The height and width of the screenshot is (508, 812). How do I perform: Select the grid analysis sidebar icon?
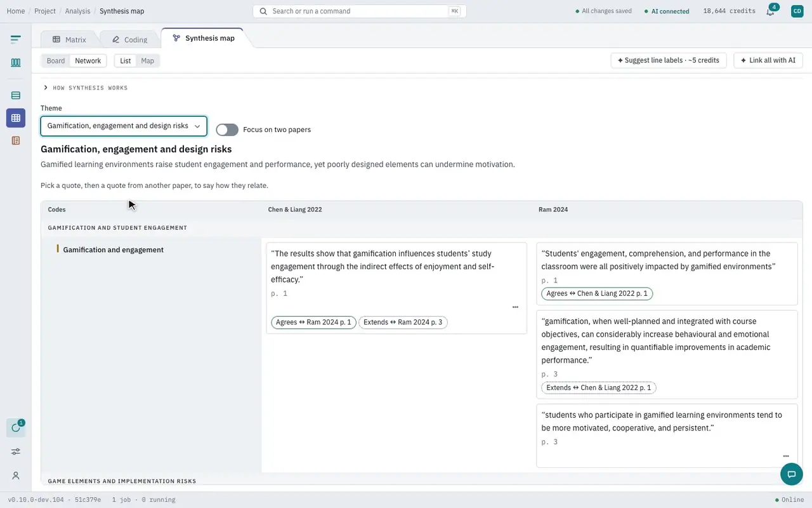coord(16,118)
